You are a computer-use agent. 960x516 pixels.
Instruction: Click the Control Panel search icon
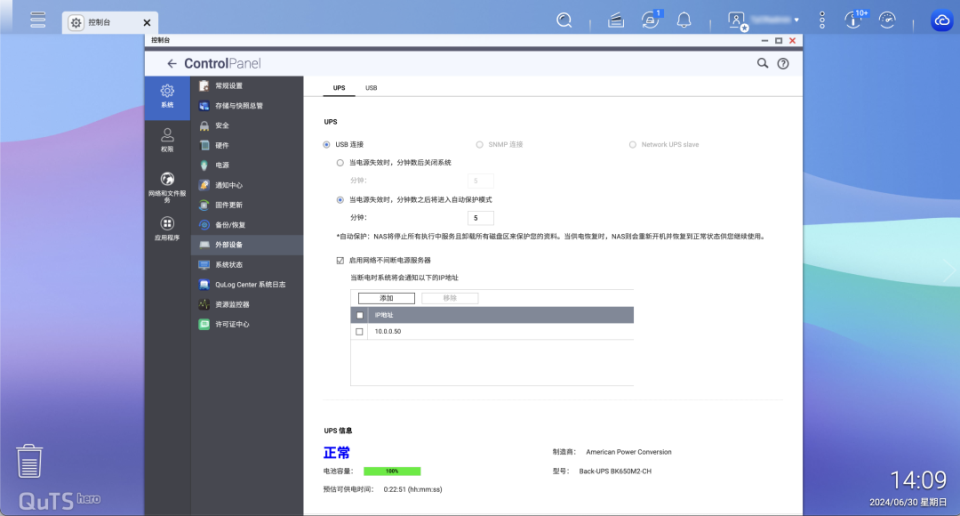click(x=762, y=63)
